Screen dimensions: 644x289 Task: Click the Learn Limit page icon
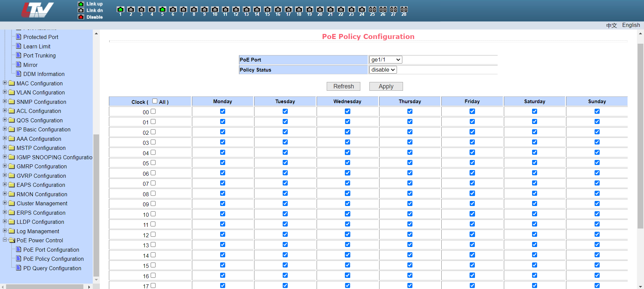[x=19, y=46]
